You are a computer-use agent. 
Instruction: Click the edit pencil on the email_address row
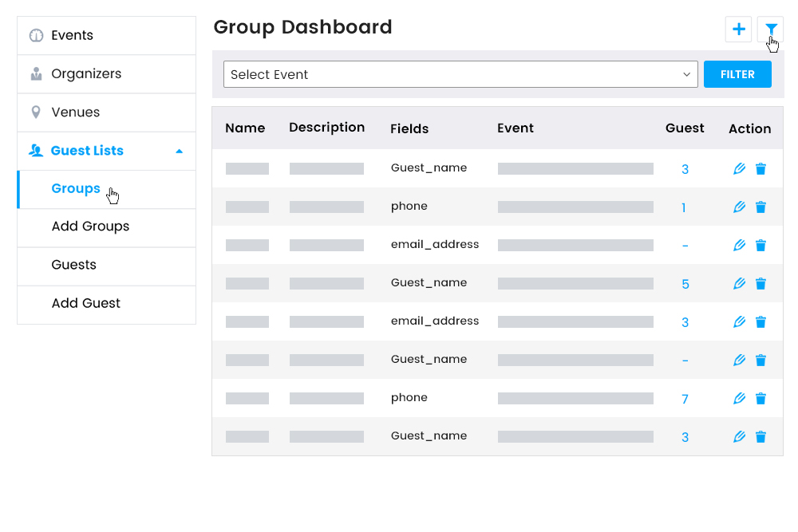click(739, 245)
